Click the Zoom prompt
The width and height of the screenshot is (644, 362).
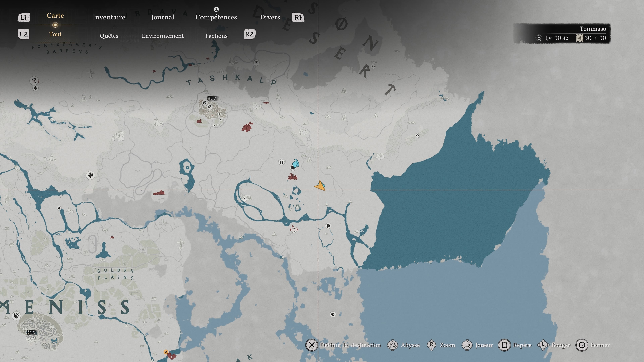(x=447, y=345)
